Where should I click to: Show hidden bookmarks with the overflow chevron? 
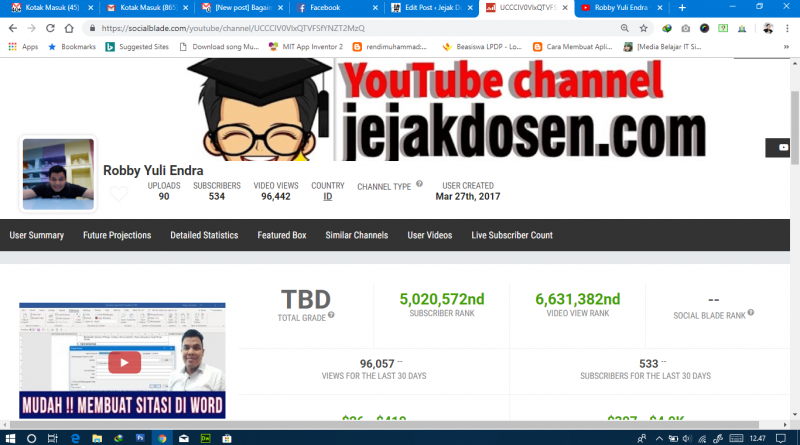(786, 46)
